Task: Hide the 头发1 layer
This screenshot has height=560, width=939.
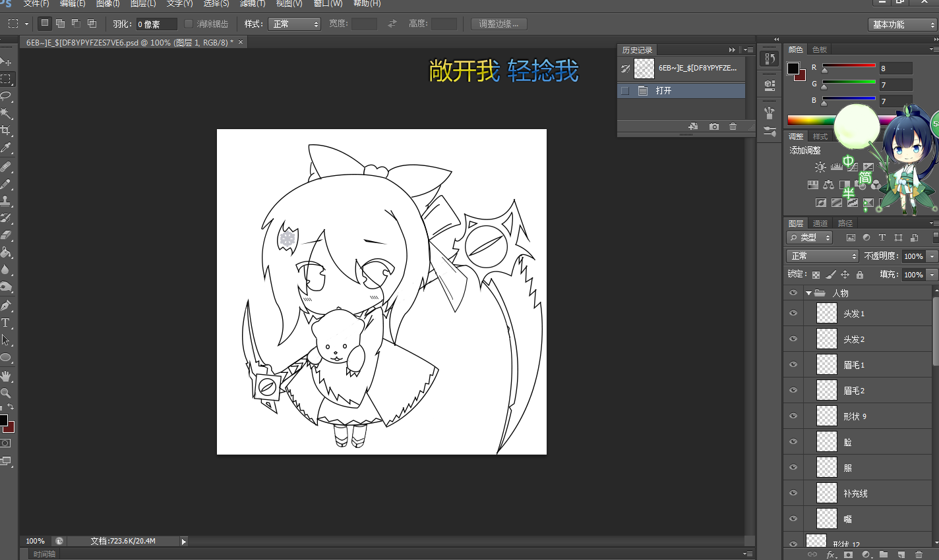Action: (x=793, y=314)
